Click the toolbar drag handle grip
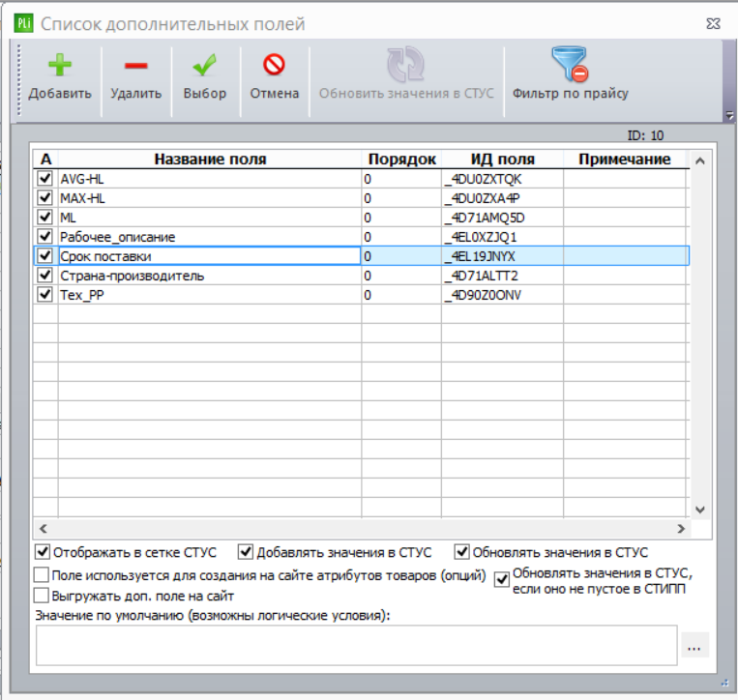This screenshot has height=700, width=738. 18,80
